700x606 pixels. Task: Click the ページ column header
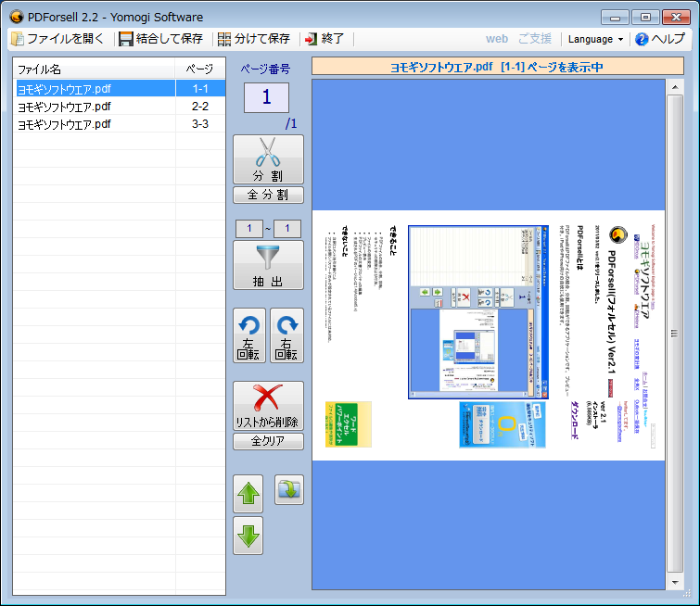point(200,69)
